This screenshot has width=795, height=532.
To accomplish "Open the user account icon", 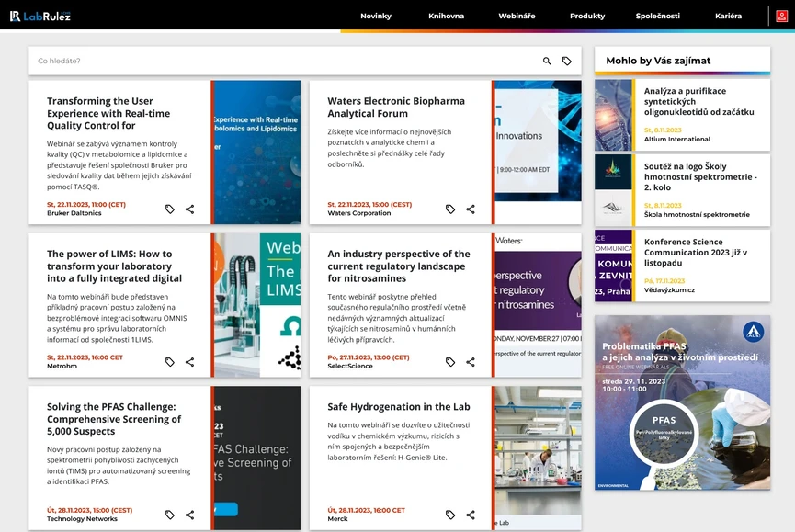I will click(782, 17).
